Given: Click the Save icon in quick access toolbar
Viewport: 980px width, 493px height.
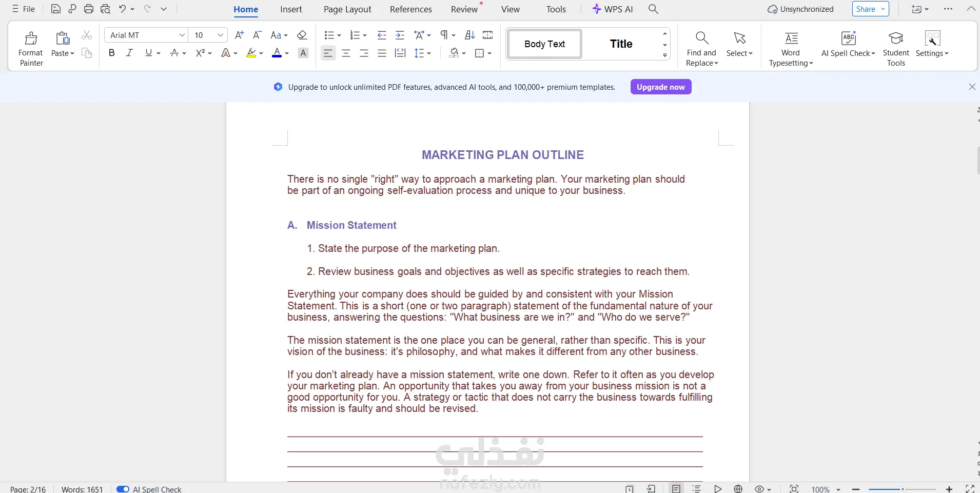Looking at the screenshot, I should [x=56, y=9].
